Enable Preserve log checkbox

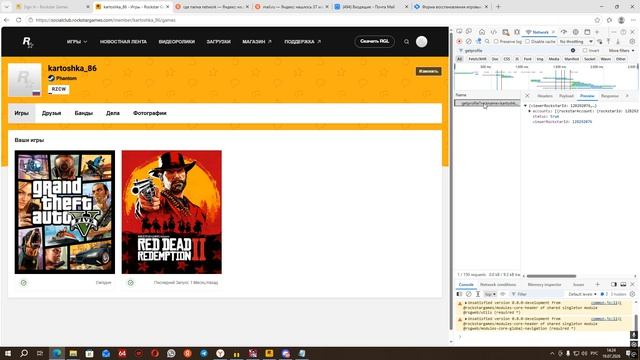tap(496, 41)
